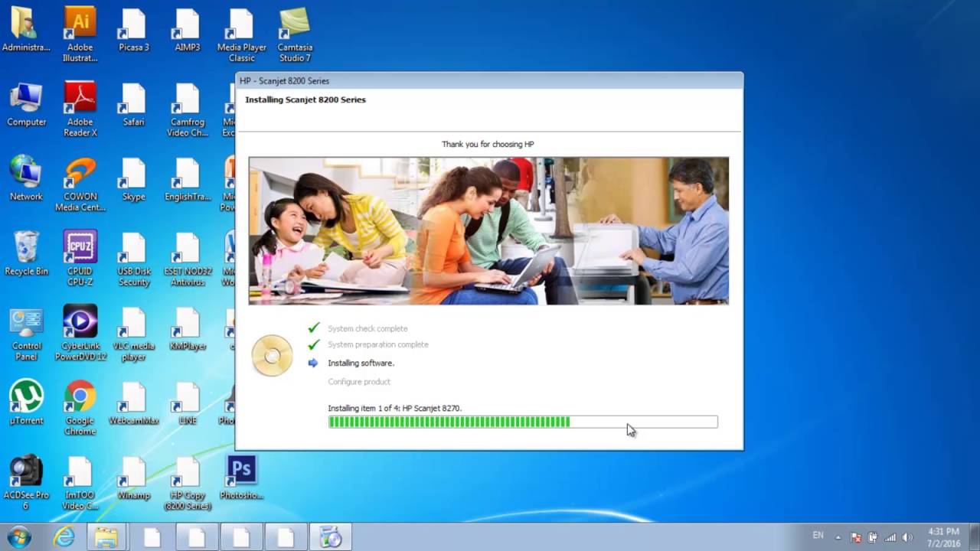Select the Network desktop icon
980x551 pixels.
pos(26,179)
